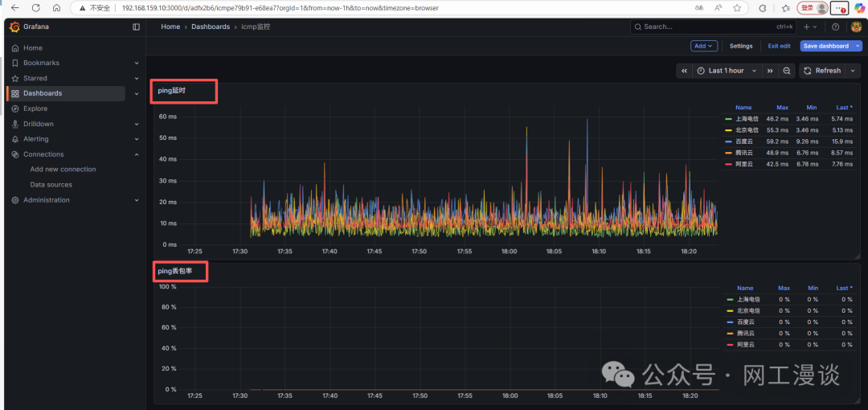
Task: Click the icmp监控 breadcrumb
Action: (x=256, y=27)
